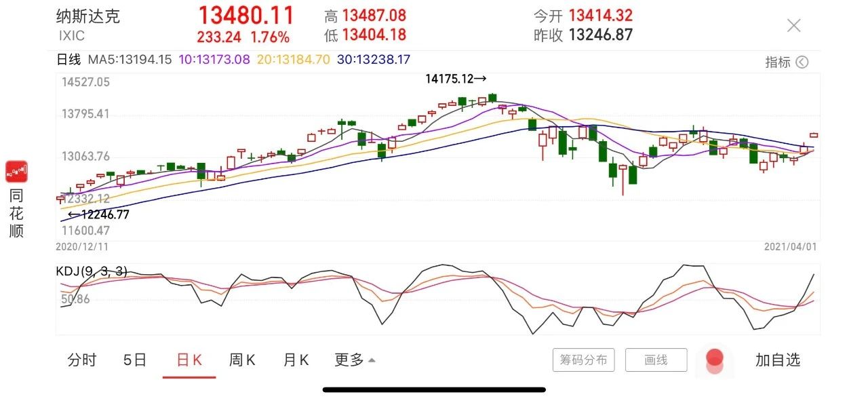Close the chart with X icon
This screenshot has height=401, width=868.
tap(793, 26)
